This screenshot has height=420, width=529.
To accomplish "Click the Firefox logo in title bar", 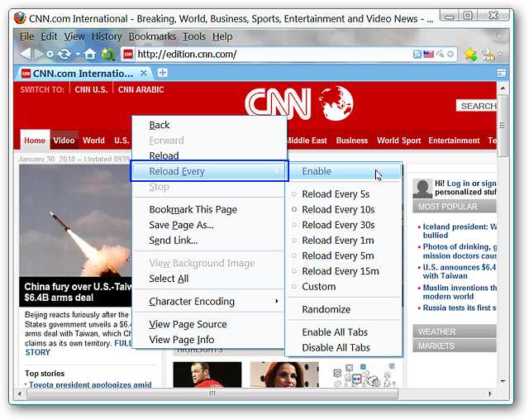I will point(20,17).
